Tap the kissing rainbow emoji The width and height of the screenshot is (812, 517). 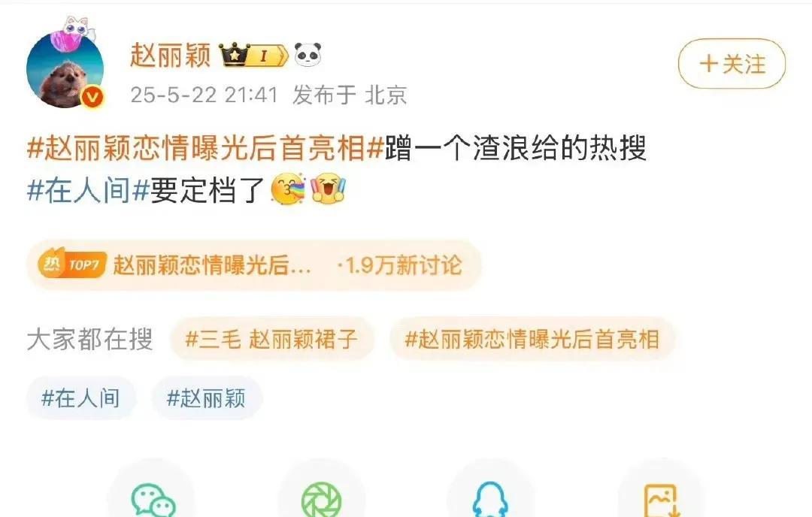289,189
